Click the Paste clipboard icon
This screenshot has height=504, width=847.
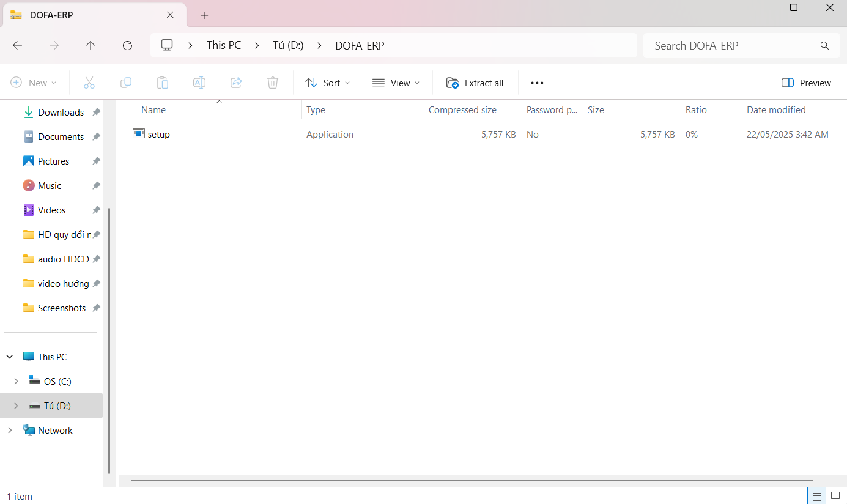coord(163,83)
